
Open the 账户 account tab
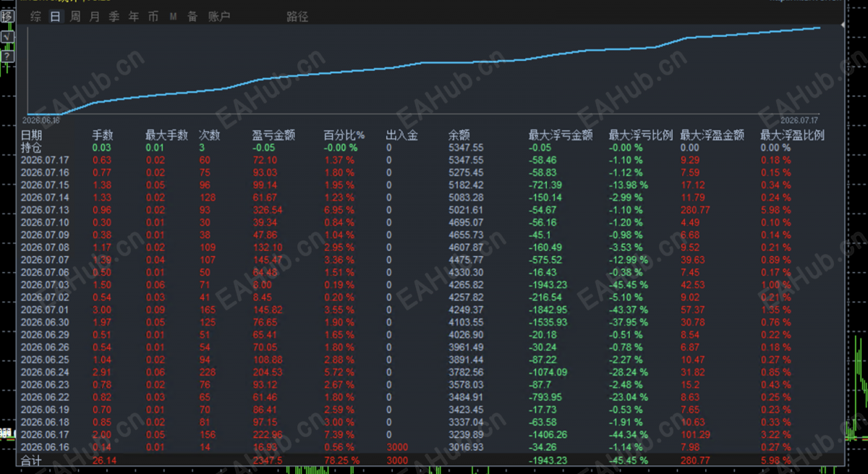click(219, 17)
